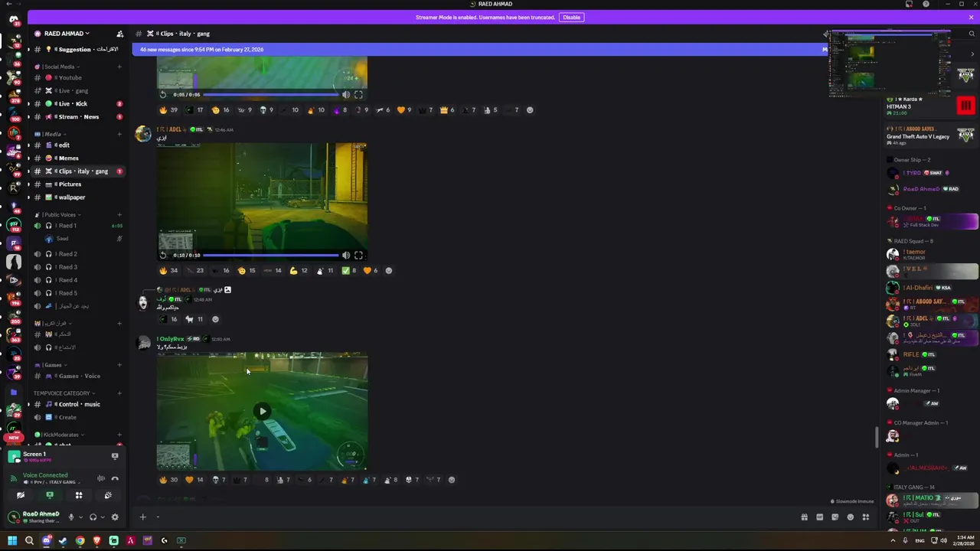Open microphone input options arrow

click(80, 517)
